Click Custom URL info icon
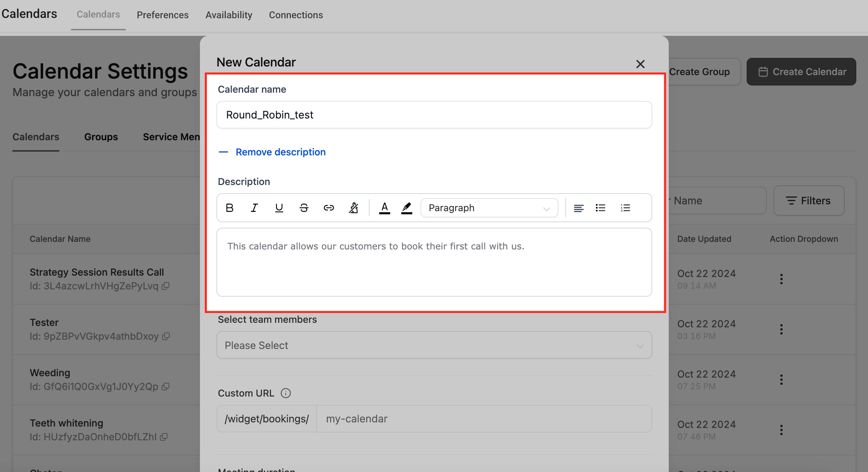 click(x=285, y=393)
